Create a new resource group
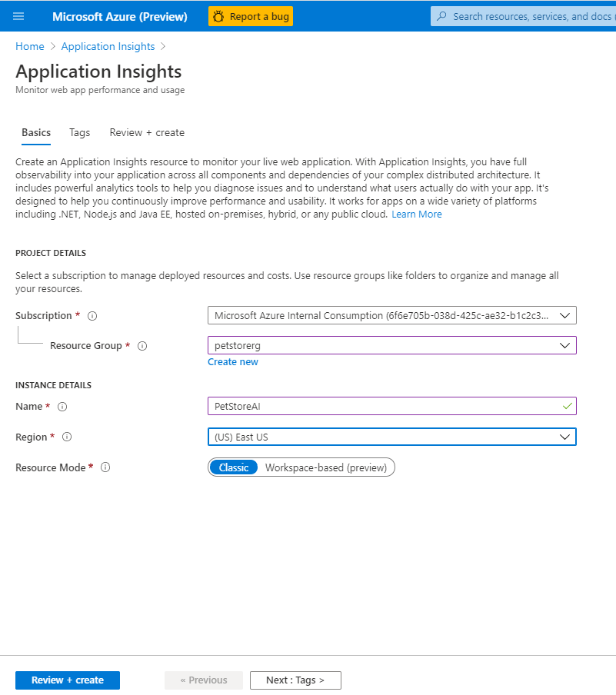616x695 pixels. point(232,361)
